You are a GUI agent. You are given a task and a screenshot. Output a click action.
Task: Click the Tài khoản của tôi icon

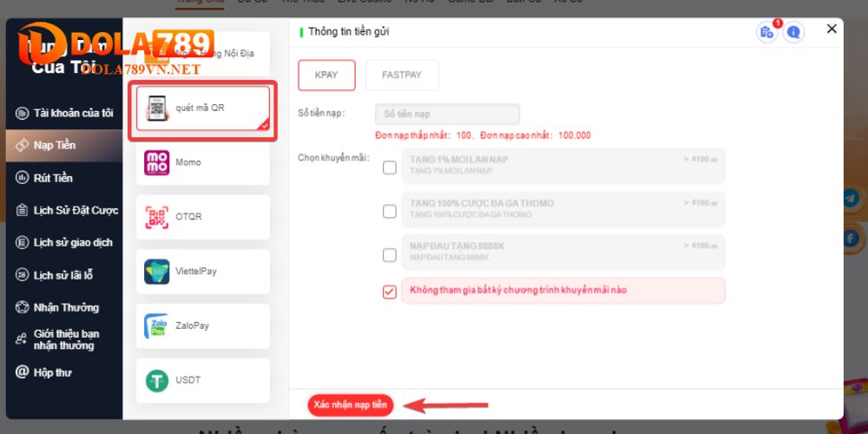[23, 114]
